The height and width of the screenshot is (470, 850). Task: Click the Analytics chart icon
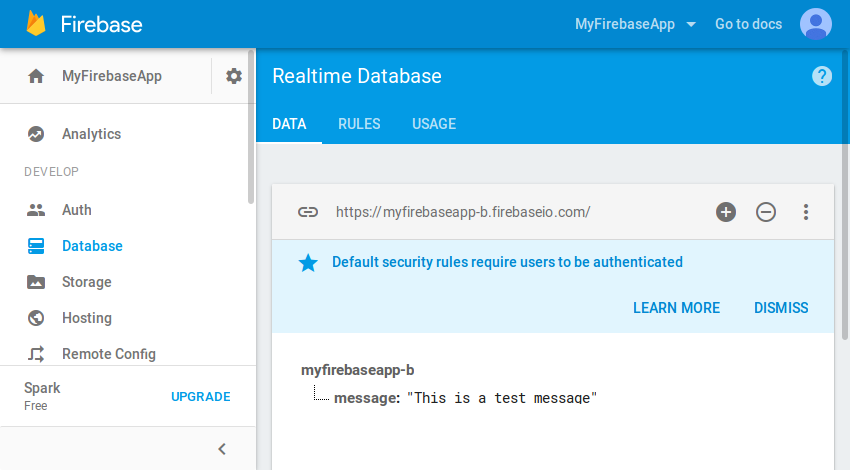(x=36, y=134)
